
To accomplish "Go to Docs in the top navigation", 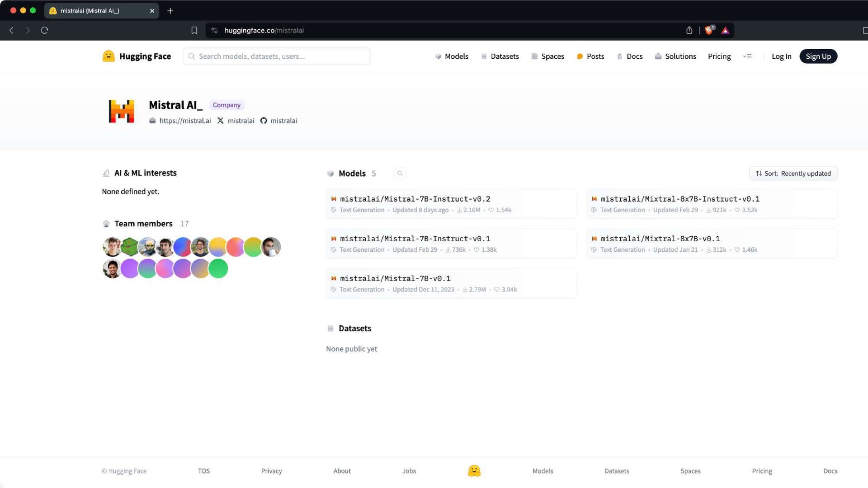I will pos(630,56).
